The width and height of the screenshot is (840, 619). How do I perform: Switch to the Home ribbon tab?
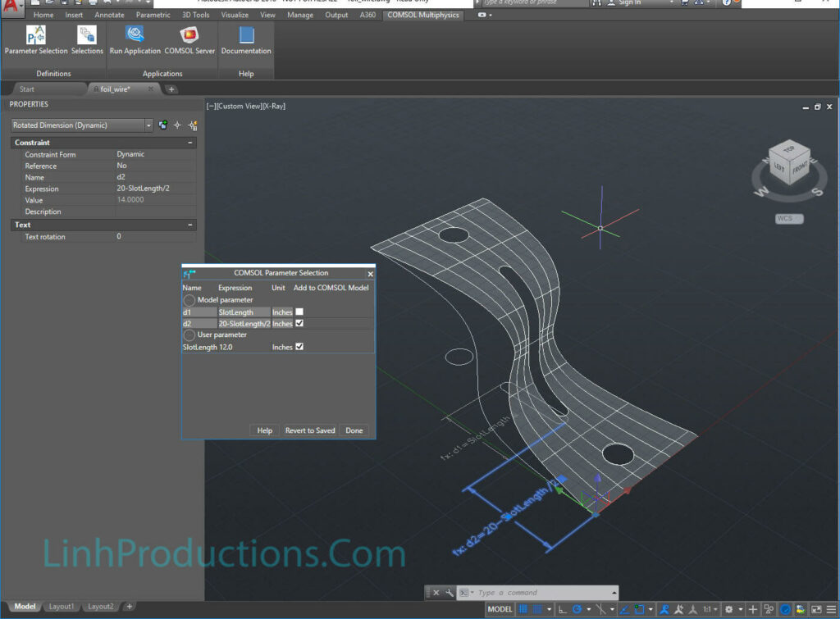pyautogui.click(x=43, y=15)
